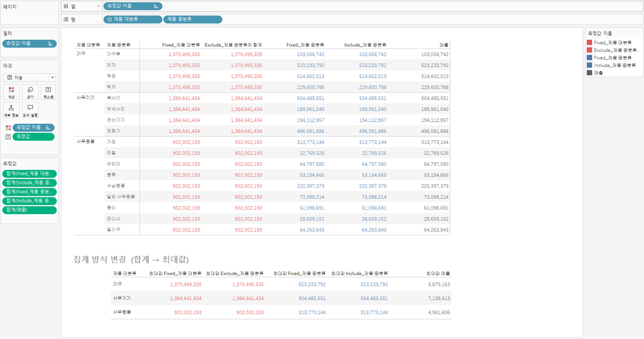Click red swatch for Fixed_제품 대분류 legend
The width and height of the screenshot is (644, 339).
coord(590,42)
